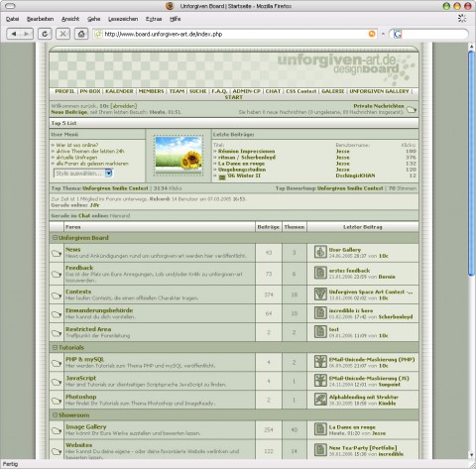Image resolution: width=476 pixels, height=469 pixels.
Task: Click the sunflower landscape thumbnail
Action: pyautogui.click(x=178, y=155)
